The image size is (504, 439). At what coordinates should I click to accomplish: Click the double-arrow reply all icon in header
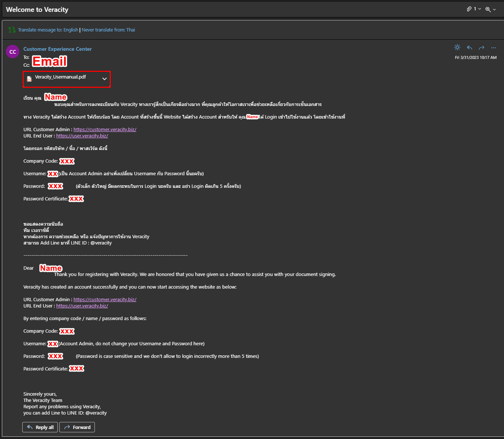coord(470,47)
